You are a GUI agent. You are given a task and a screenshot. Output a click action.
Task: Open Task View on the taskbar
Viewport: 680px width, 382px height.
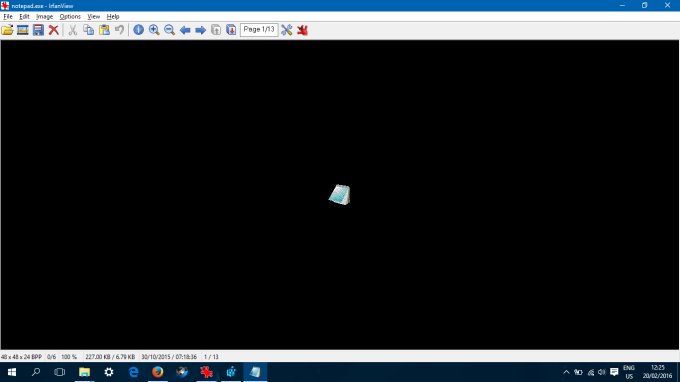pyautogui.click(x=59, y=372)
